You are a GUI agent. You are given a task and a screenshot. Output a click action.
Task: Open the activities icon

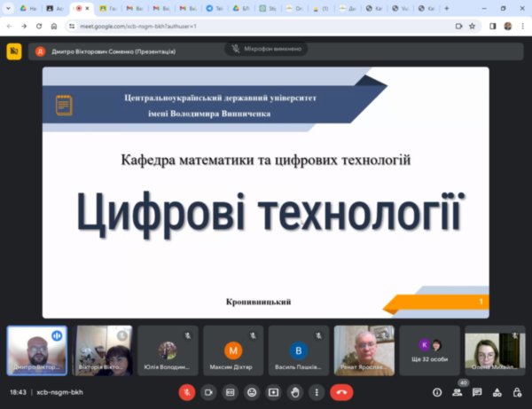[497, 391]
